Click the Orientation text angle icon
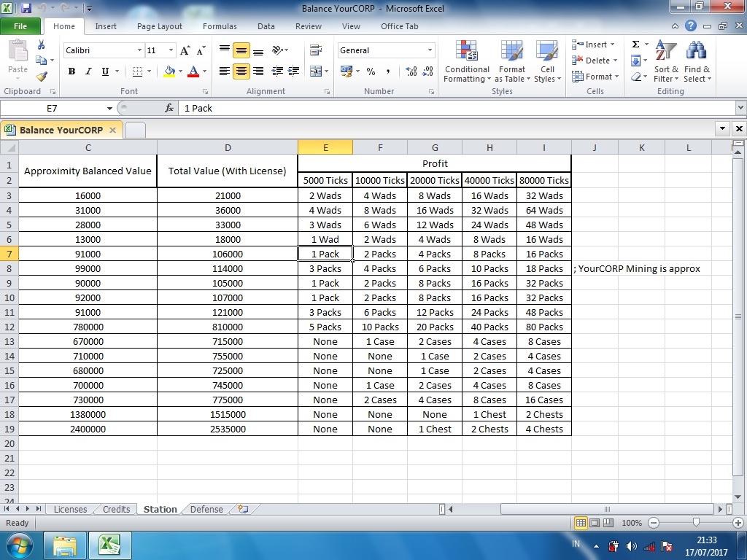This screenshot has width=747, height=560. (x=277, y=50)
